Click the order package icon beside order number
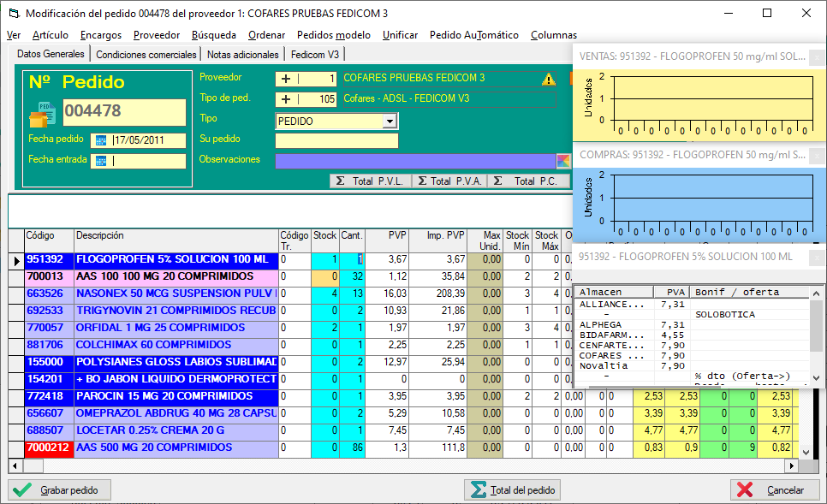This screenshot has height=504, width=827. 42,115
